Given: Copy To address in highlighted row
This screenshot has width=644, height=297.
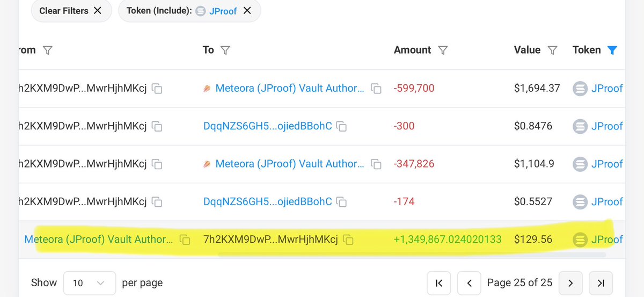Looking at the screenshot, I should (x=348, y=240).
